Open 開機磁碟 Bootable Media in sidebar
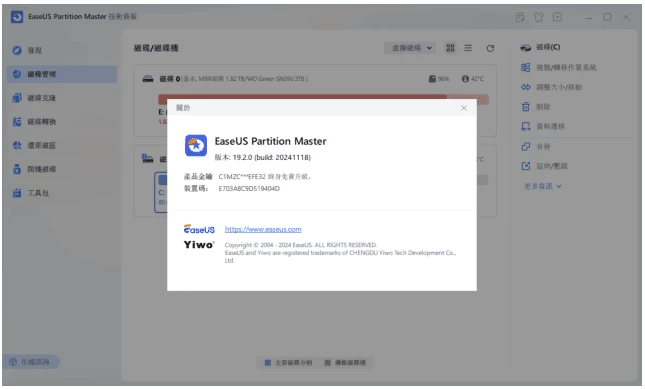The image size is (645, 389). pos(62,169)
